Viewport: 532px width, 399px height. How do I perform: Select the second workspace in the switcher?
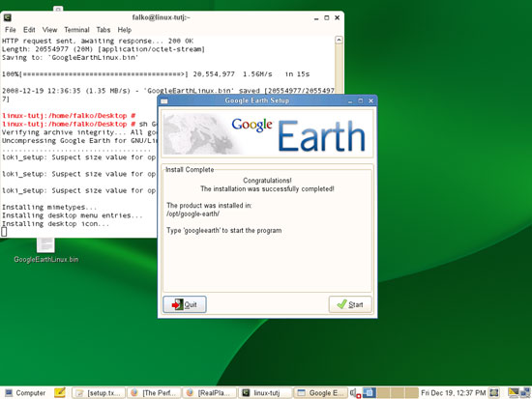coord(383,392)
